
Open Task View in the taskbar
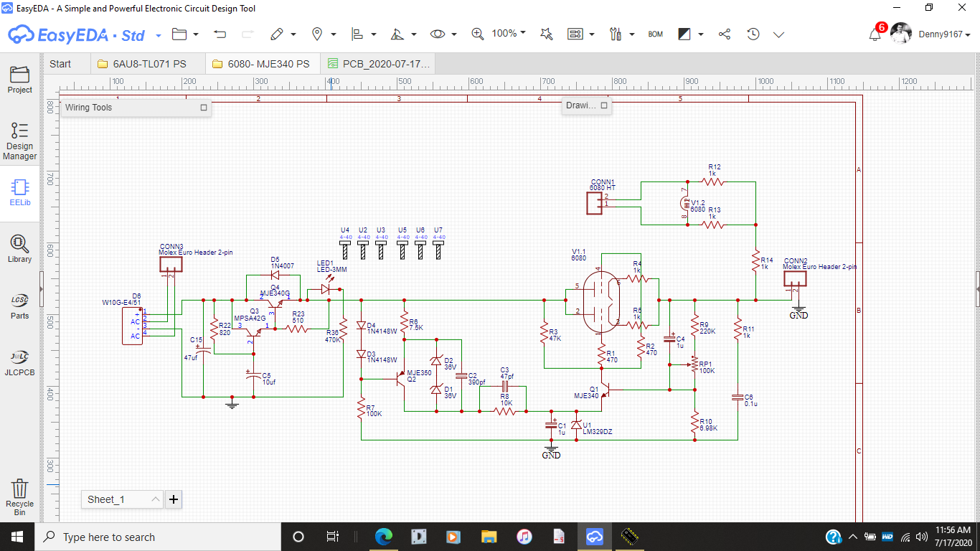332,537
